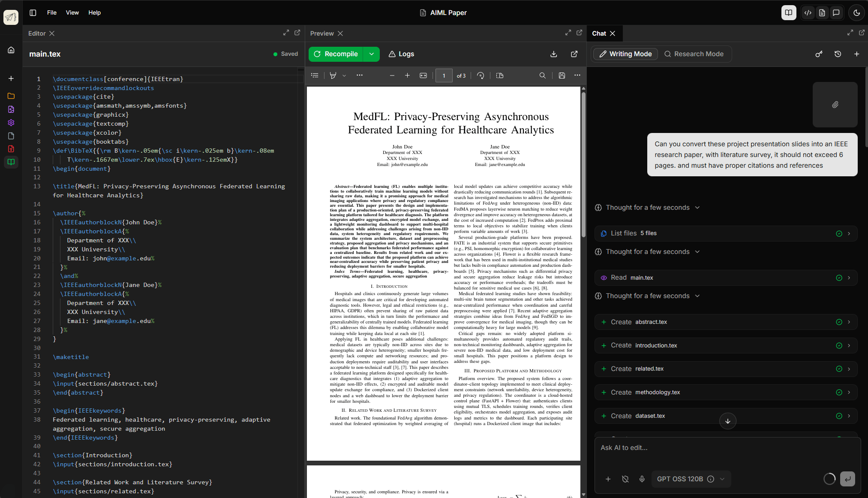Open the Help menu
Image resolution: width=868 pixels, height=498 pixels.
point(94,13)
